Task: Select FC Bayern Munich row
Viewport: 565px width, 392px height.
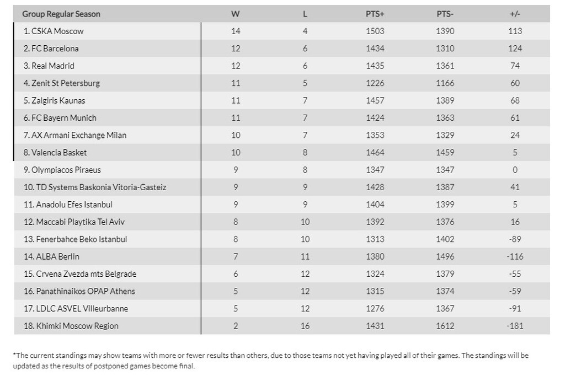Action: [64, 118]
